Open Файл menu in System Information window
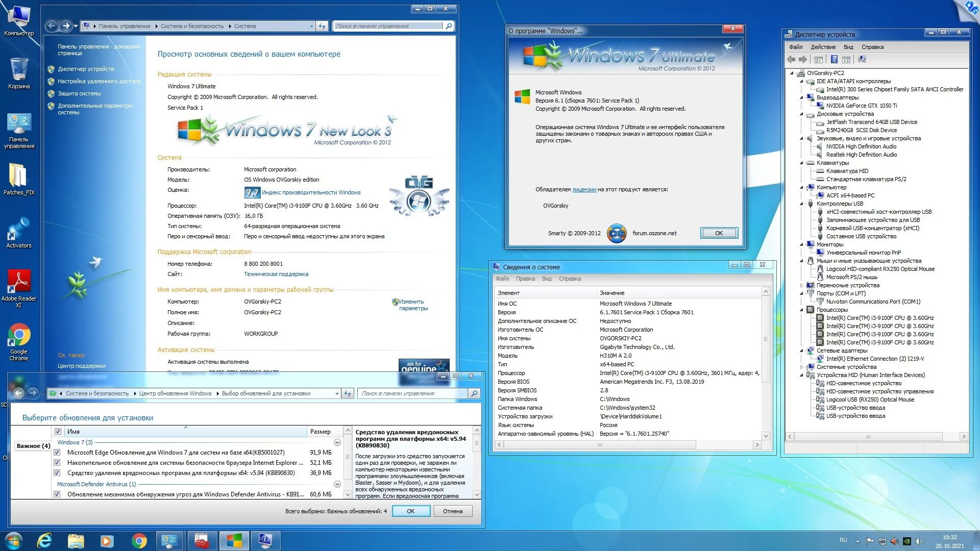This screenshot has height=551, width=980. point(504,279)
